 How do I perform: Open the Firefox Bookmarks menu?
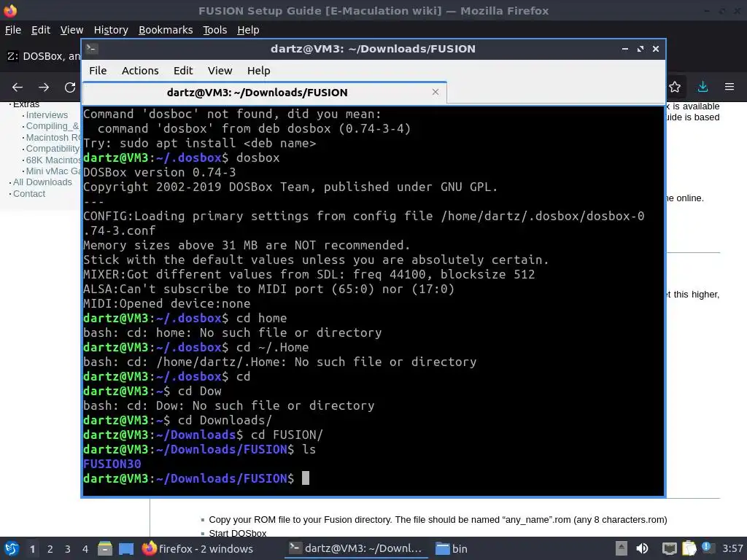166,30
